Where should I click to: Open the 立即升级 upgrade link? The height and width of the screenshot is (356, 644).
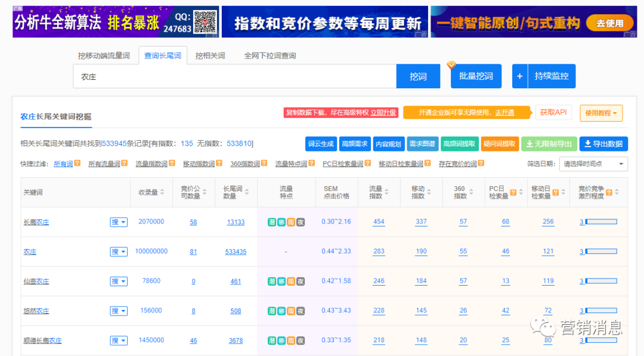[383, 113]
